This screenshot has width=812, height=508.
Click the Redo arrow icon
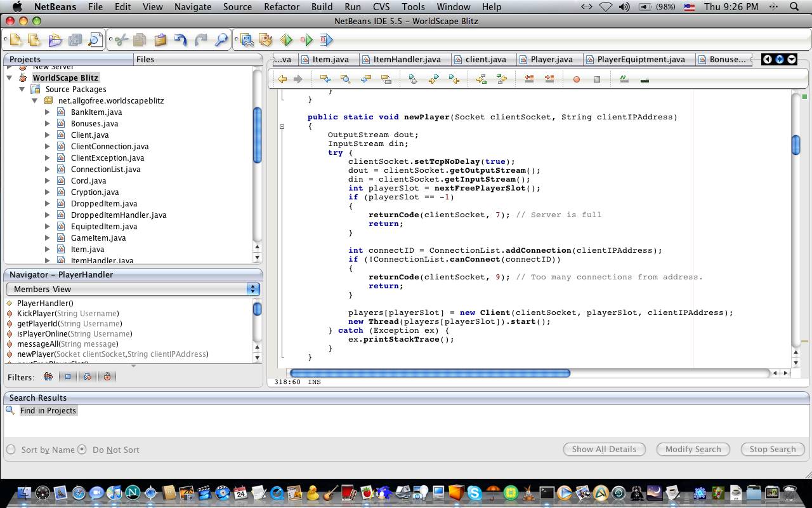coord(200,40)
